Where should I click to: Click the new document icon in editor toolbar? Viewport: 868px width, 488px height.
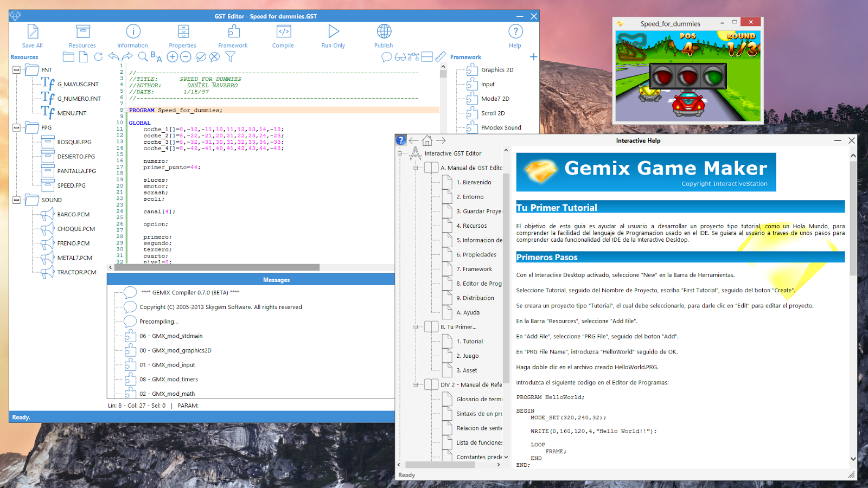[84, 56]
